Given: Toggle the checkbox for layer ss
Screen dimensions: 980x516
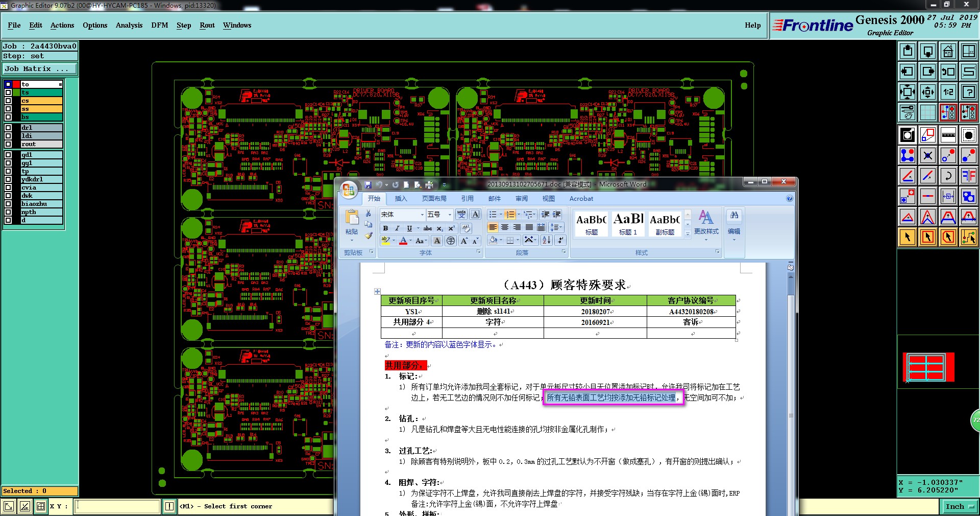Looking at the screenshot, I should (x=8, y=109).
